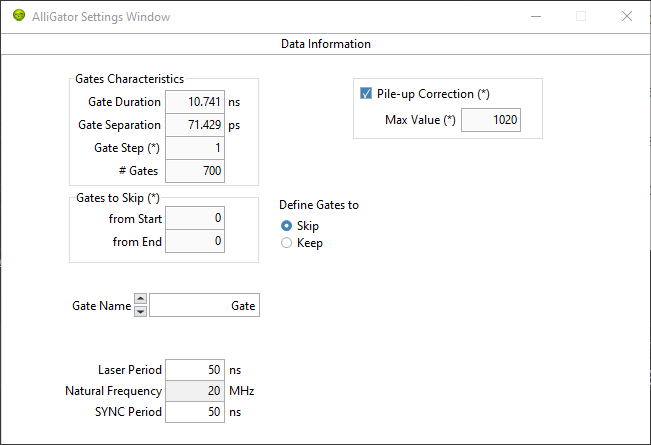Image resolution: width=651 pixels, height=445 pixels.
Task: Click the Define Gates to label
Action: pyautogui.click(x=319, y=205)
